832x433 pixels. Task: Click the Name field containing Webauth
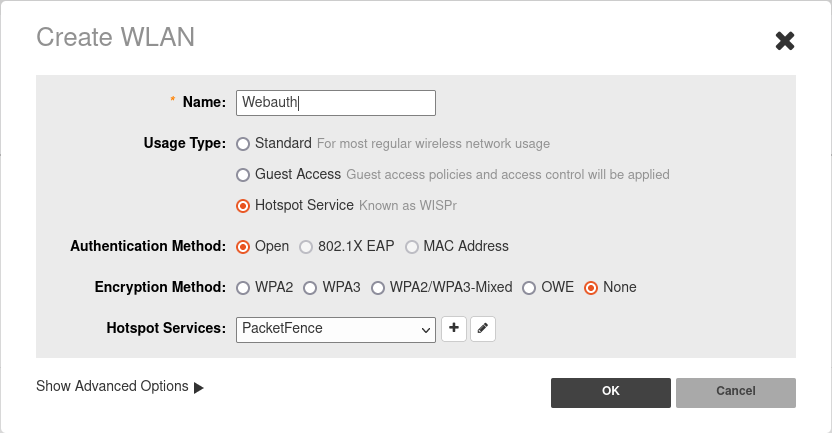pos(335,103)
